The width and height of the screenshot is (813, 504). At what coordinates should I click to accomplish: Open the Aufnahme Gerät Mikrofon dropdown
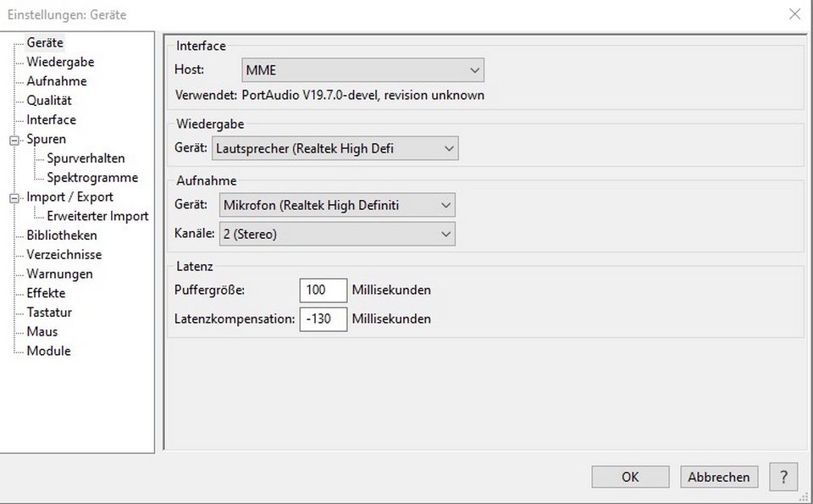[x=336, y=205]
